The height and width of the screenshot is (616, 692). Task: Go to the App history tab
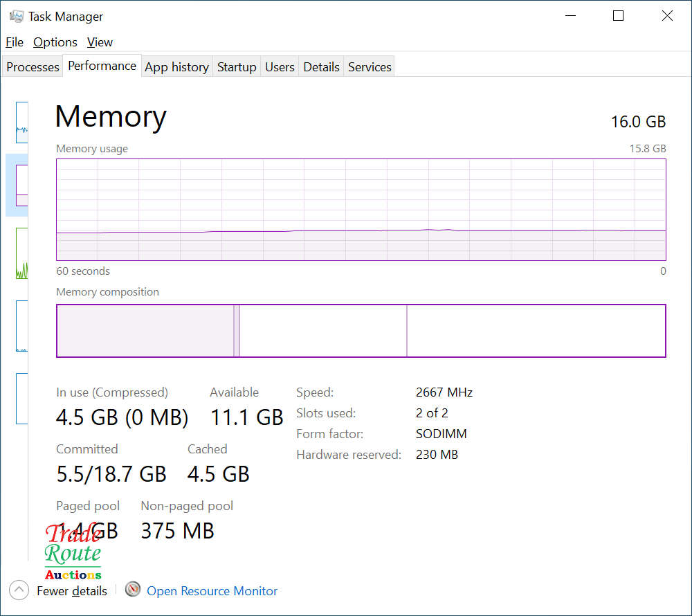(x=176, y=67)
